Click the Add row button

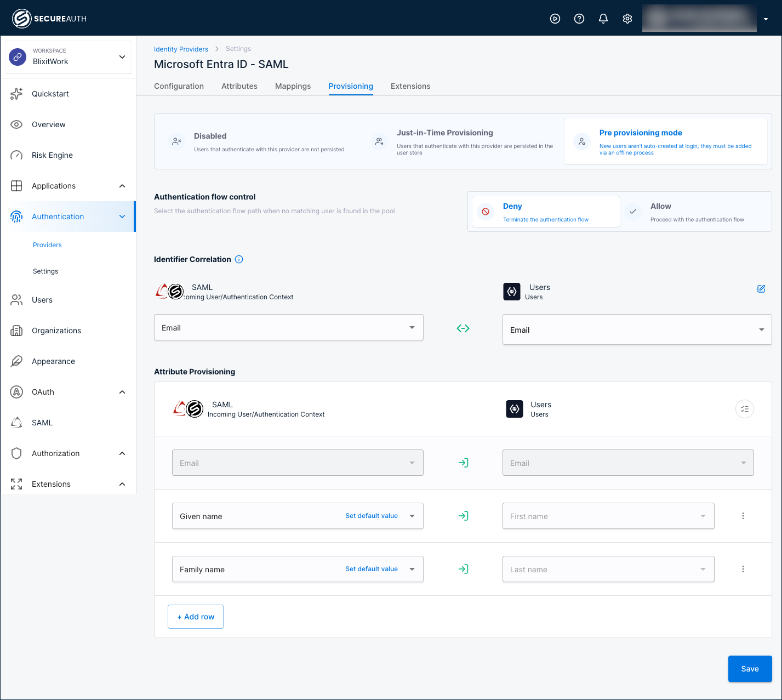[196, 617]
